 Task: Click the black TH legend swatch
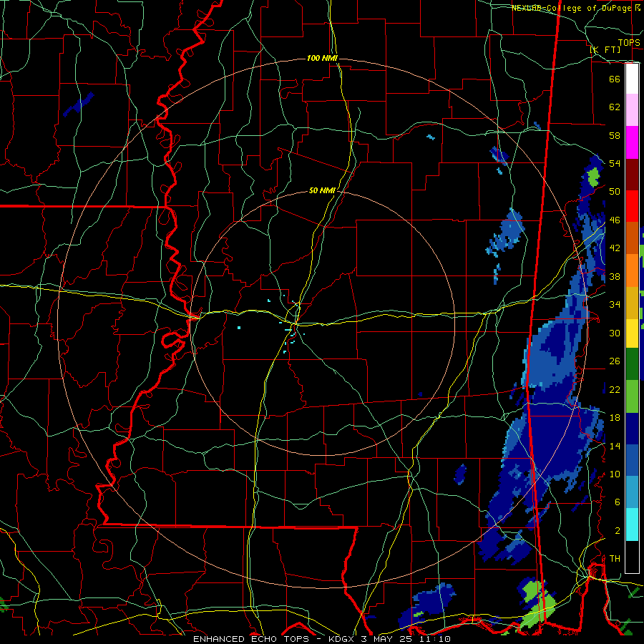[632, 557]
